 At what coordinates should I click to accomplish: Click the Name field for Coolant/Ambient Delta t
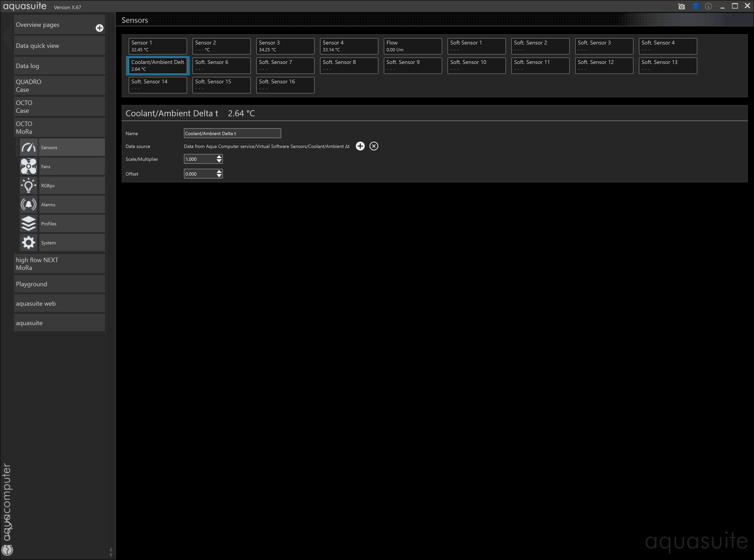232,133
